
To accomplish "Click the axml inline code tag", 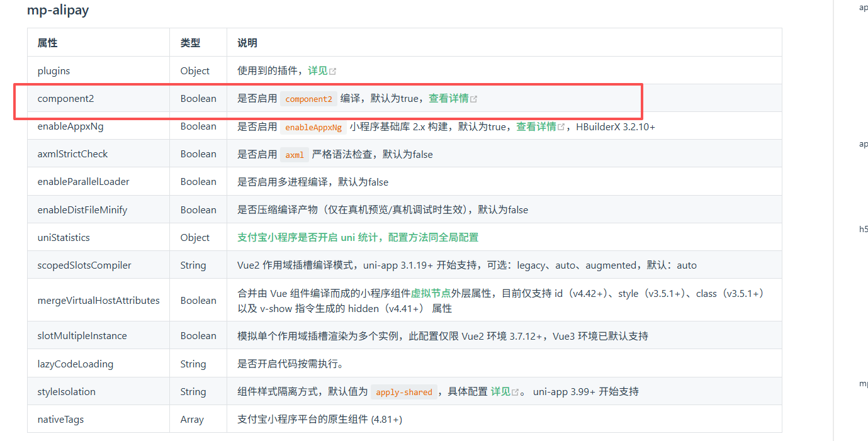I will (294, 155).
